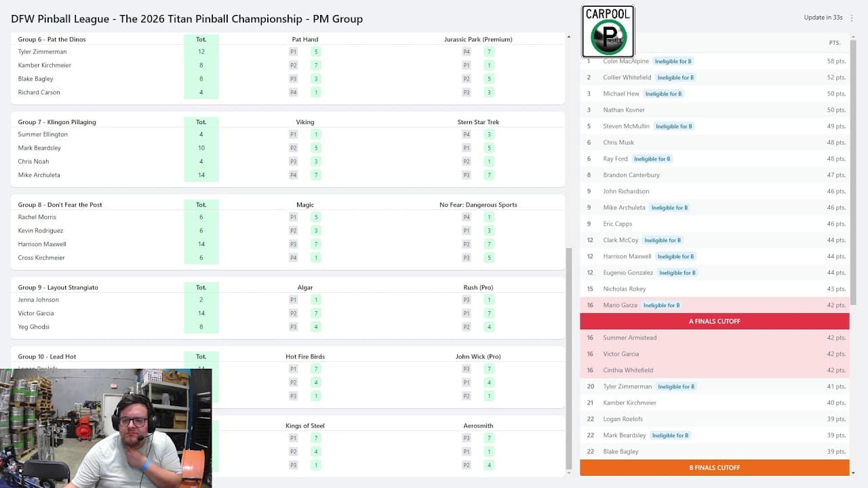Click Chris Noah in Group 7
Image resolution: width=868 pixels, height=488 pixels.
coord(33,161)
